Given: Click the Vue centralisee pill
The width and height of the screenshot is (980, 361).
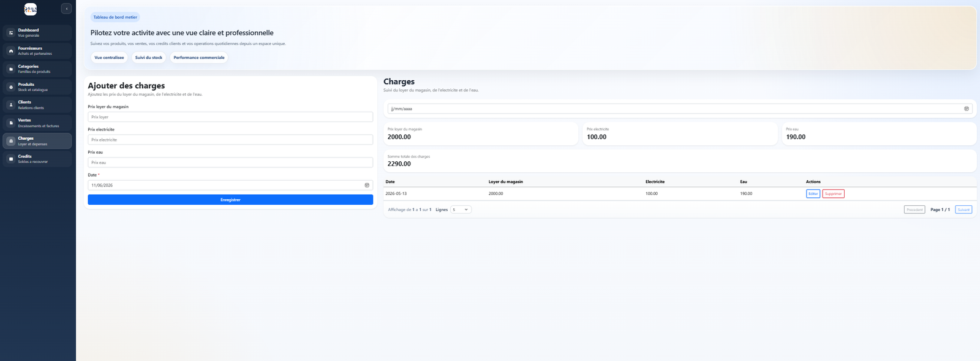Looking at the screenshot, I should 109,58.
